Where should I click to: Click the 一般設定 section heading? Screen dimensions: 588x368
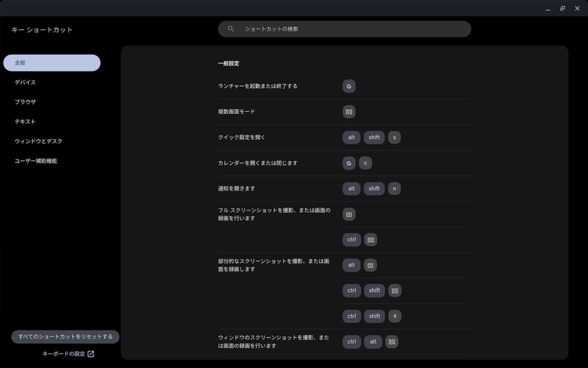coord(229,63)
